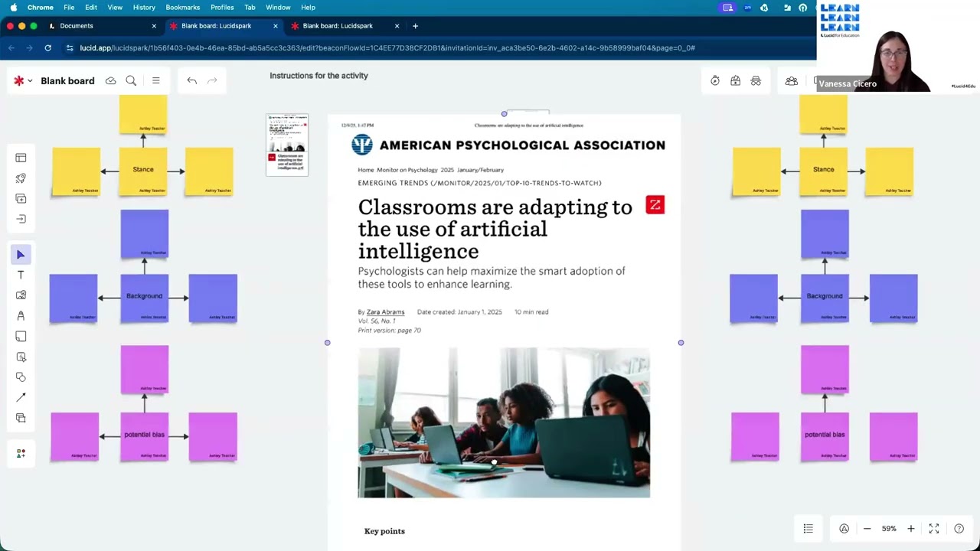Click the add frame icon
The image size is (980, 551).
click(21, 199)
